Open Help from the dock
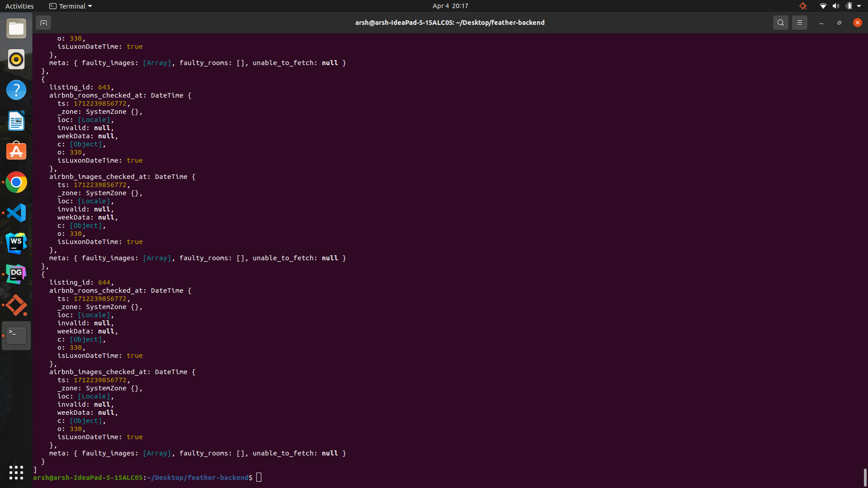Image resolution: width=868 pixels, height=488 pixels. [16, 90]
